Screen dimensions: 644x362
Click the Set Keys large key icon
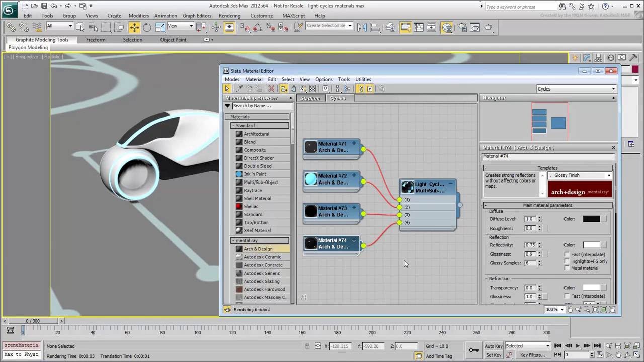473,350
